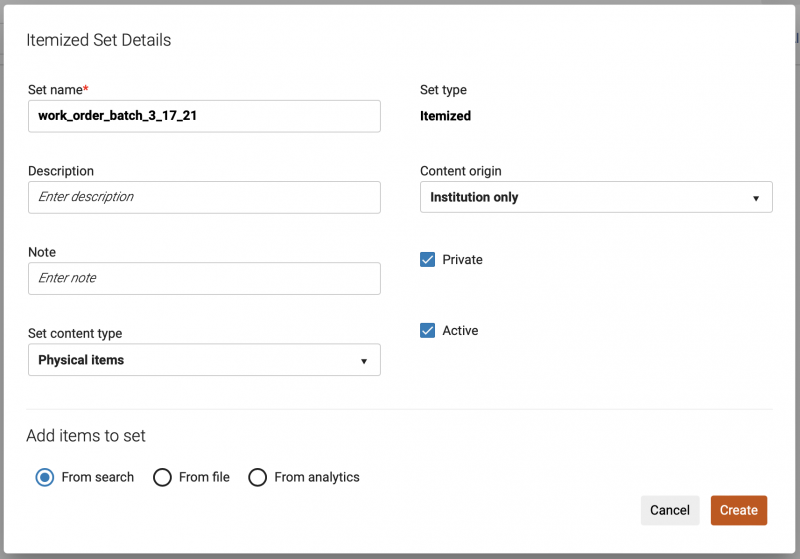800x559 pixels.
Task: Click the From analytics label text
Action: click(x=316, y=478)
